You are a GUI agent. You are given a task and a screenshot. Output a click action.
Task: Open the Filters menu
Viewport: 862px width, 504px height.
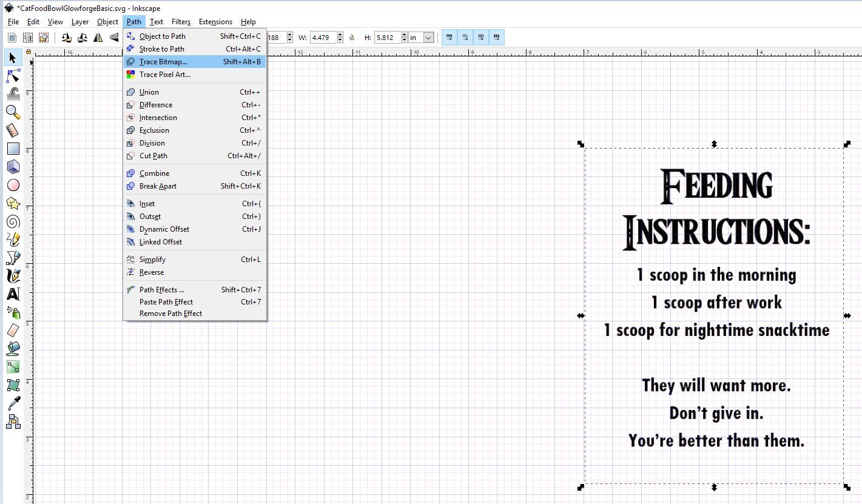[181, 22]
